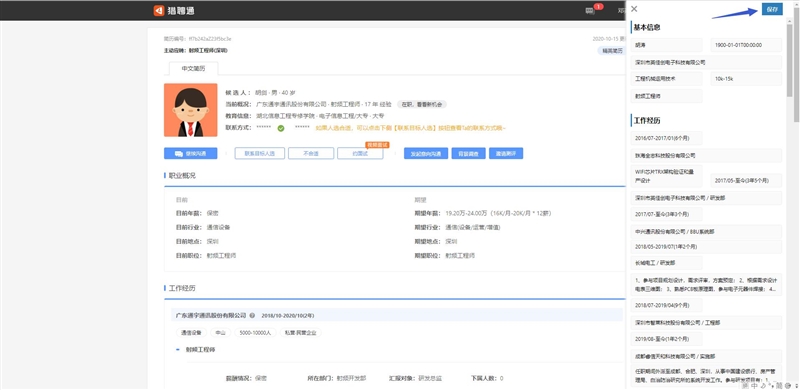The image size is (800, 390).
Task: Click the blue chat button with bubble icon
Action: pos(191,153)
